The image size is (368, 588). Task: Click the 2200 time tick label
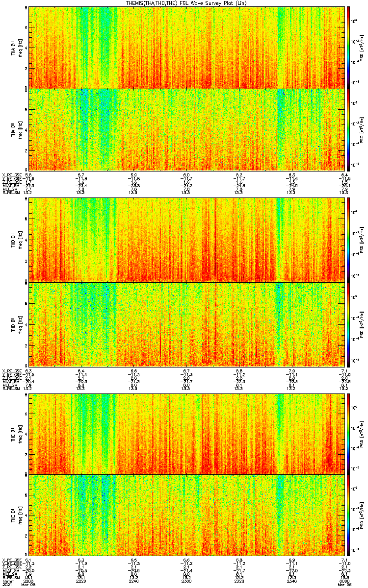28,581
